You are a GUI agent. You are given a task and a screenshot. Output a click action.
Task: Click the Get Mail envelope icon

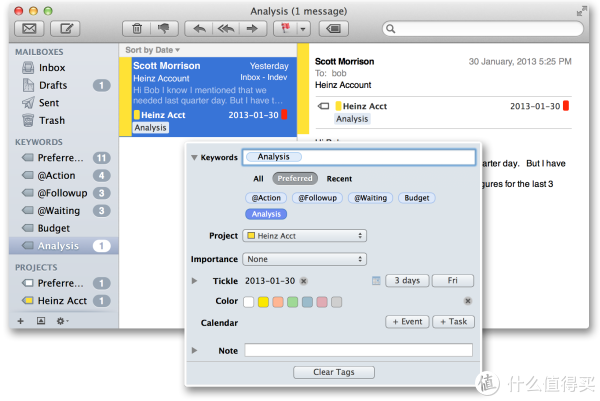(31, 28)
